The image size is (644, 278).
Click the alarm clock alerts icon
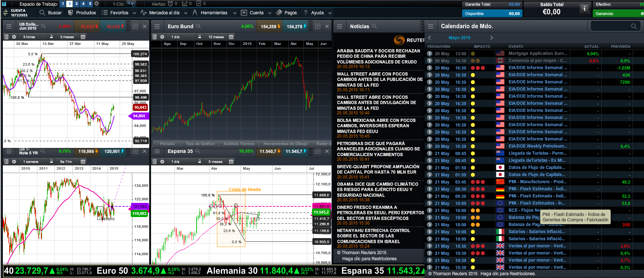[x=170, y=4]
